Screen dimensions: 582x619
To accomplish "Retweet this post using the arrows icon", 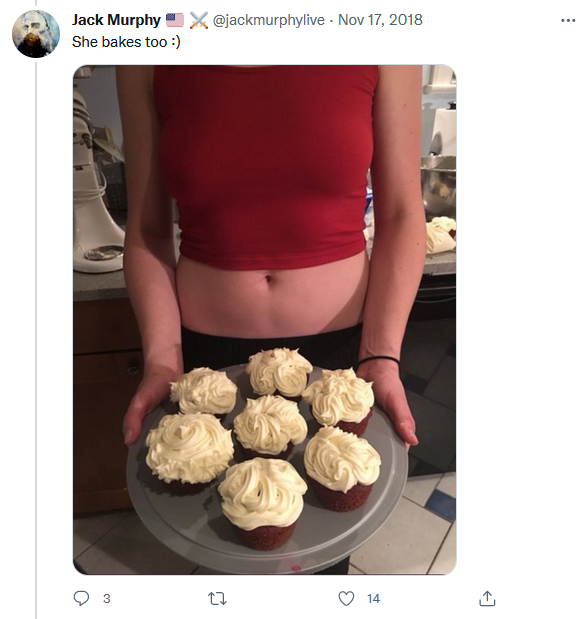I will coord(217,598).
